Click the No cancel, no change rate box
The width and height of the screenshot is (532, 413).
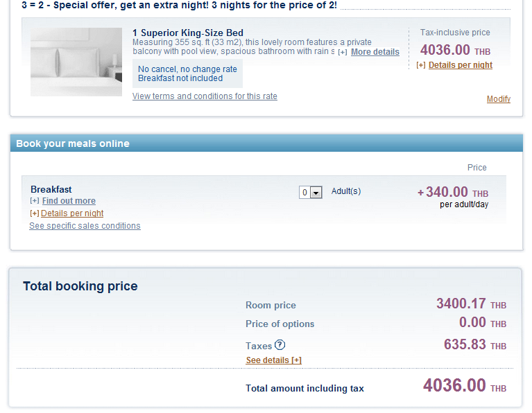pyautogui.click(x=187, y=73)
